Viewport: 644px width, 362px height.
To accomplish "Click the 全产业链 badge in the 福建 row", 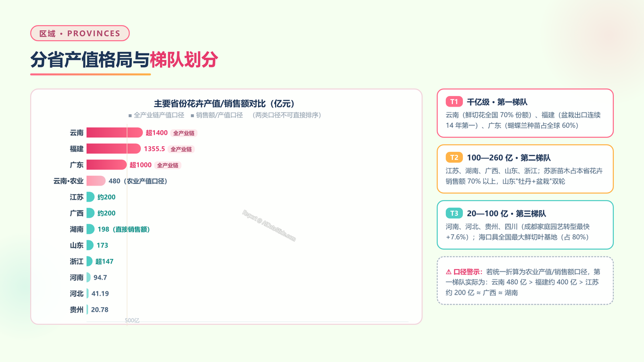I will click(x=181, y=149).
